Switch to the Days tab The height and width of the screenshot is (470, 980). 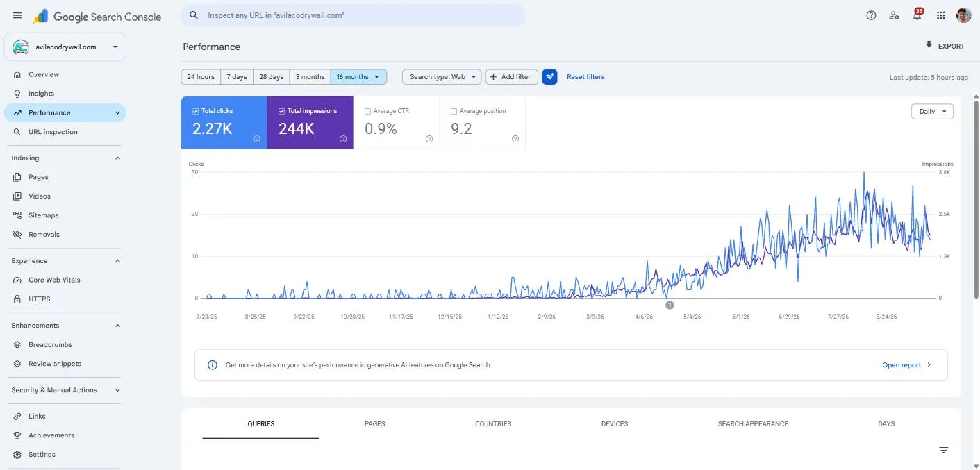point(886,424)
